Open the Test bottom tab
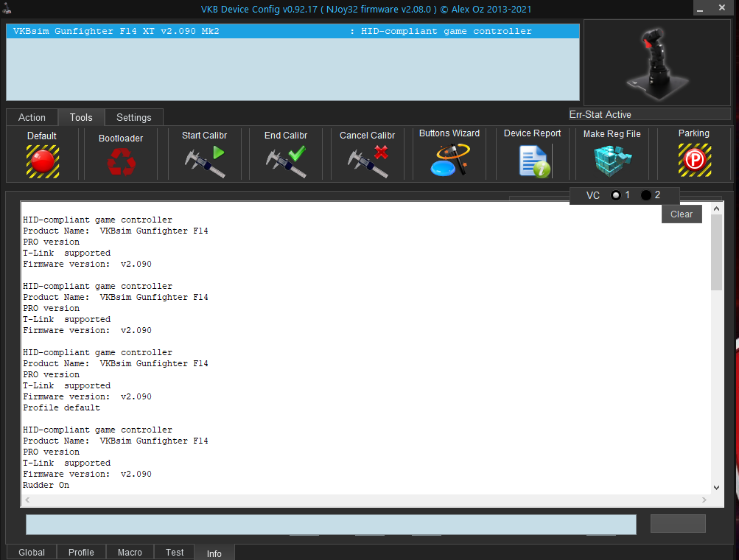739x560 pixels. [x=175, y=552]
